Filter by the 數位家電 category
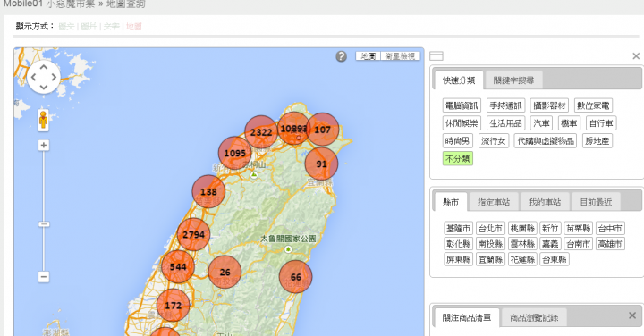This screenshot has height=336, width=644. [x=593, y=105]
